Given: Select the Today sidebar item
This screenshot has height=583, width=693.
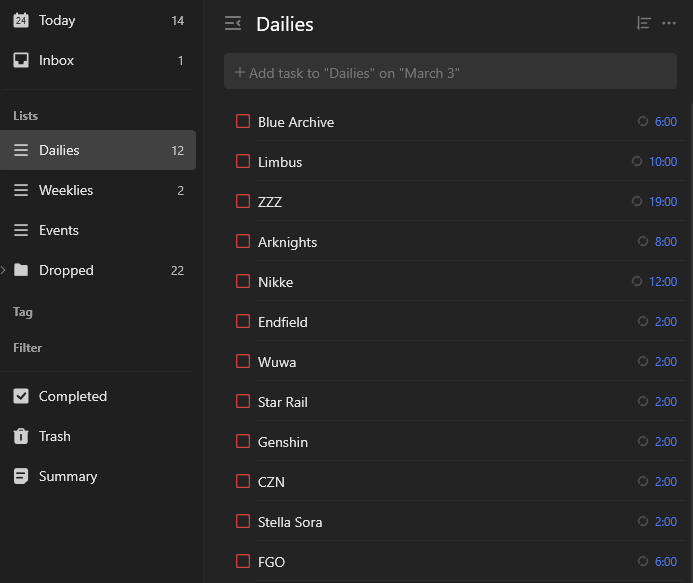Looking at the screenshot, I should click(x=98, y=20).
